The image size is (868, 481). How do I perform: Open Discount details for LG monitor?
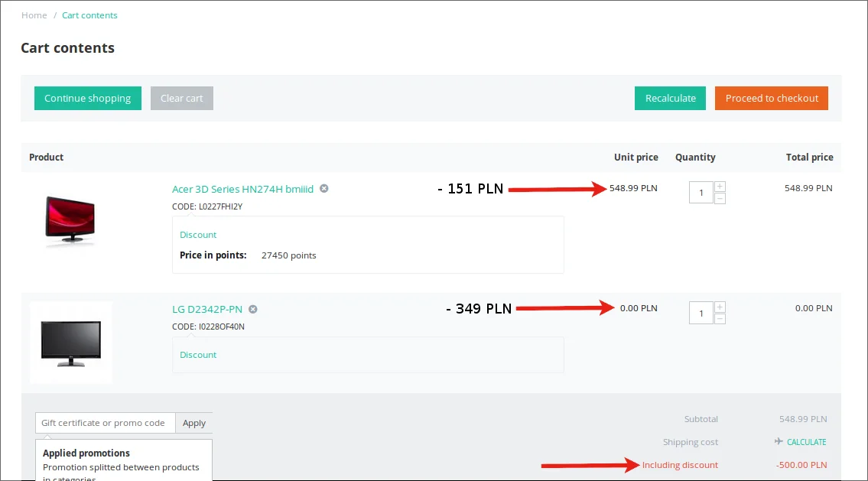[x=198, y=355]
